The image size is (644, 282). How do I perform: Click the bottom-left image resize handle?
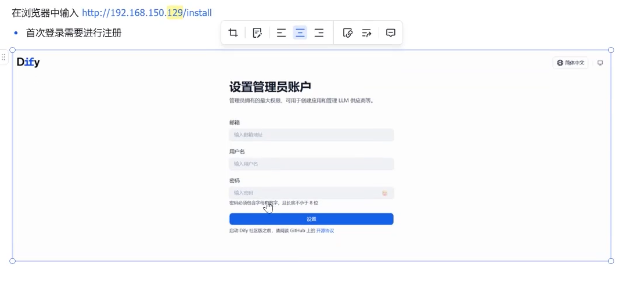click(12, 261)
